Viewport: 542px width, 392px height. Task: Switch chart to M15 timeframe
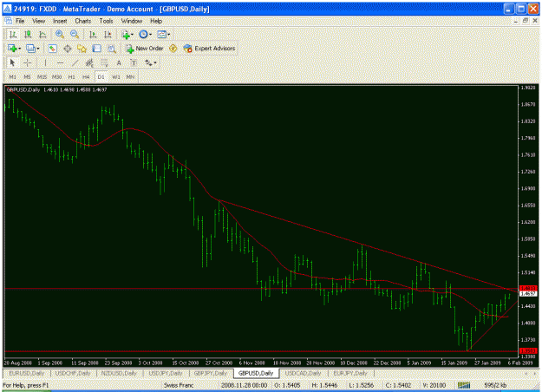[42, 76]
